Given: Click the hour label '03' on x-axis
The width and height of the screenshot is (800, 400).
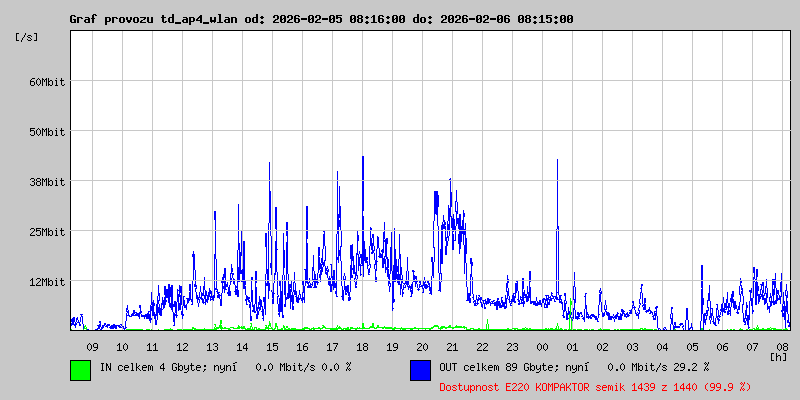Looking at the screenshot, I should click(x=633, y=347).
